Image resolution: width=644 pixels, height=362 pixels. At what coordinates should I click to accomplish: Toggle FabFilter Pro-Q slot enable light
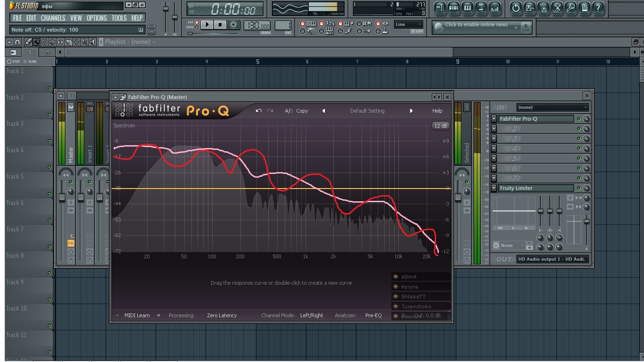(x=579, y=119)
